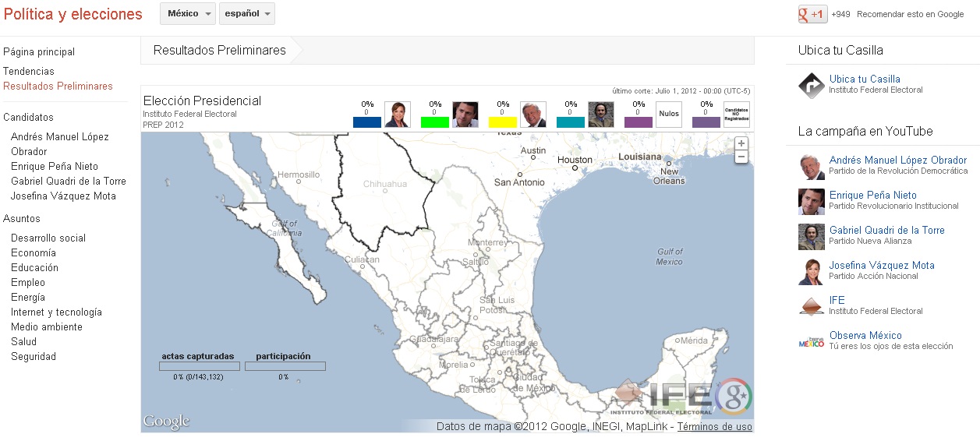Open the México country dropdown
Screen dimensions: 980x441
[x=188, y=14]
